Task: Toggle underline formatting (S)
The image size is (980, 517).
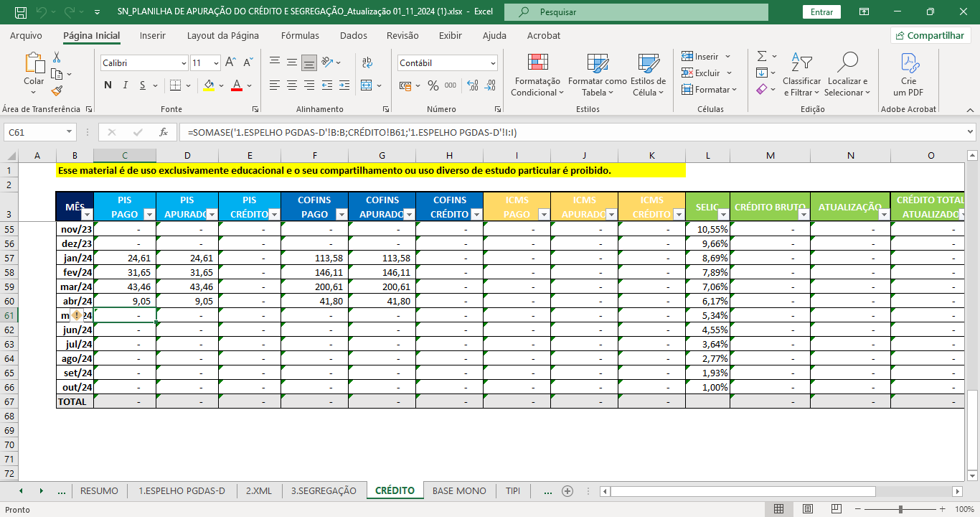Action: 143,85
